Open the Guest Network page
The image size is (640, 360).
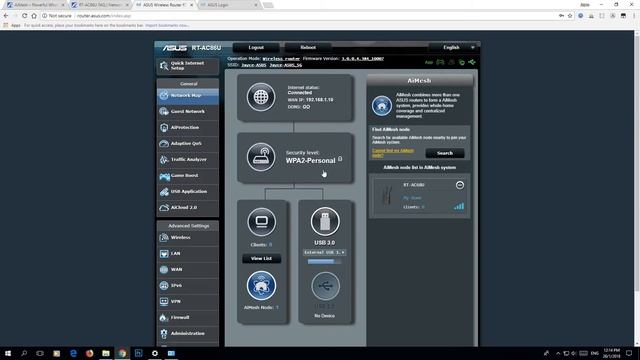point(187,111)
